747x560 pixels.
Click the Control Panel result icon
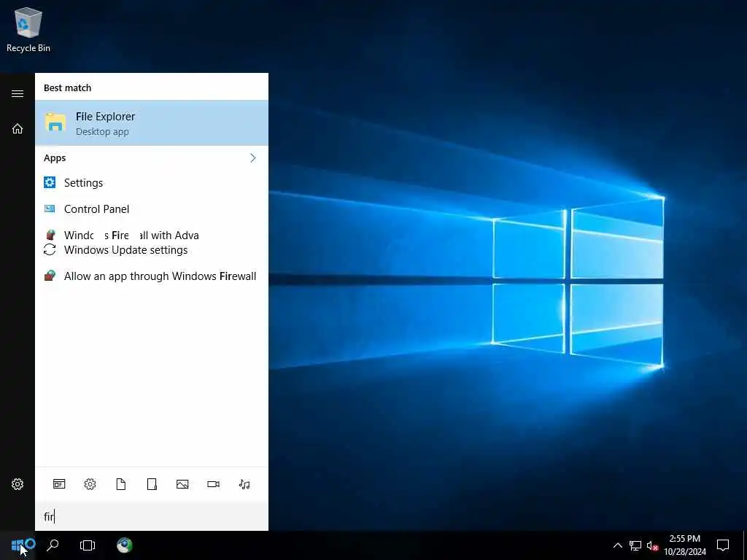click(x=50, y=209)
